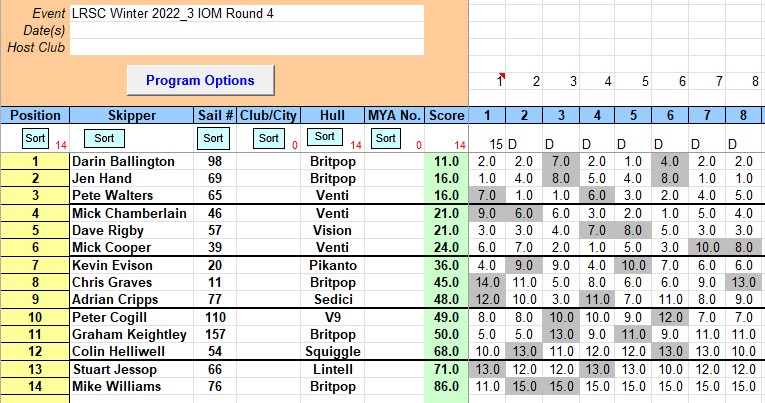Click Mike Williams' score of 86.0

[446, 385]
